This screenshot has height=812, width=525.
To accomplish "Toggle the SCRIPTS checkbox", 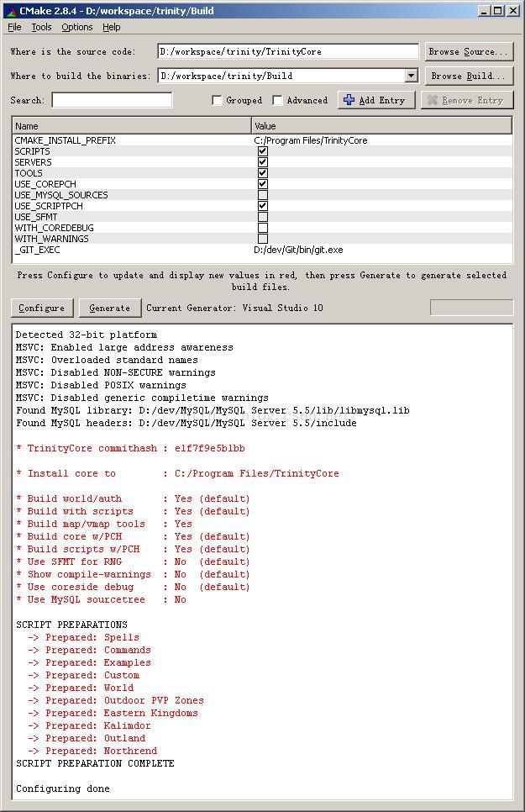I will [262, 151].
